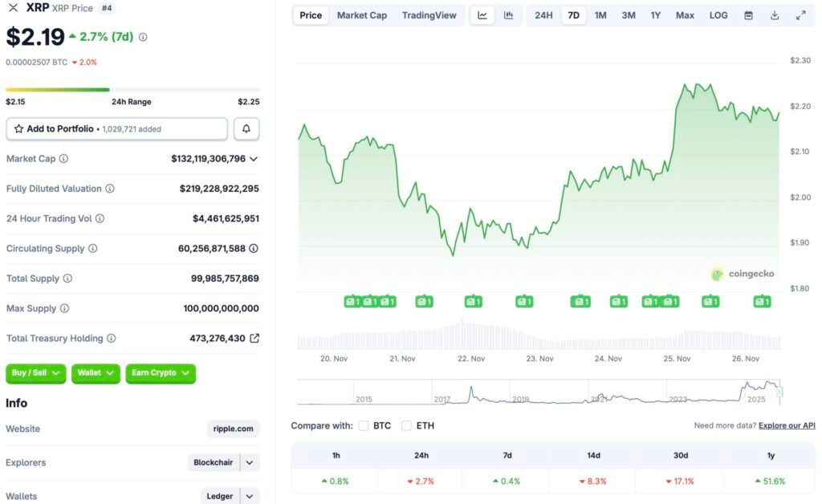
Task: Visit the ripple.com website link
Action: (x=233, y=429)
